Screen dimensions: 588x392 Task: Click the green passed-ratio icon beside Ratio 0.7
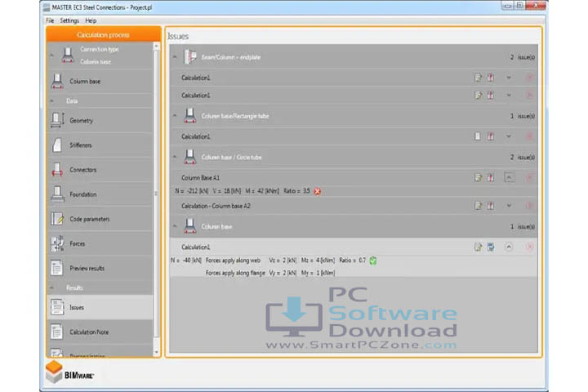[x=372, y=261]
